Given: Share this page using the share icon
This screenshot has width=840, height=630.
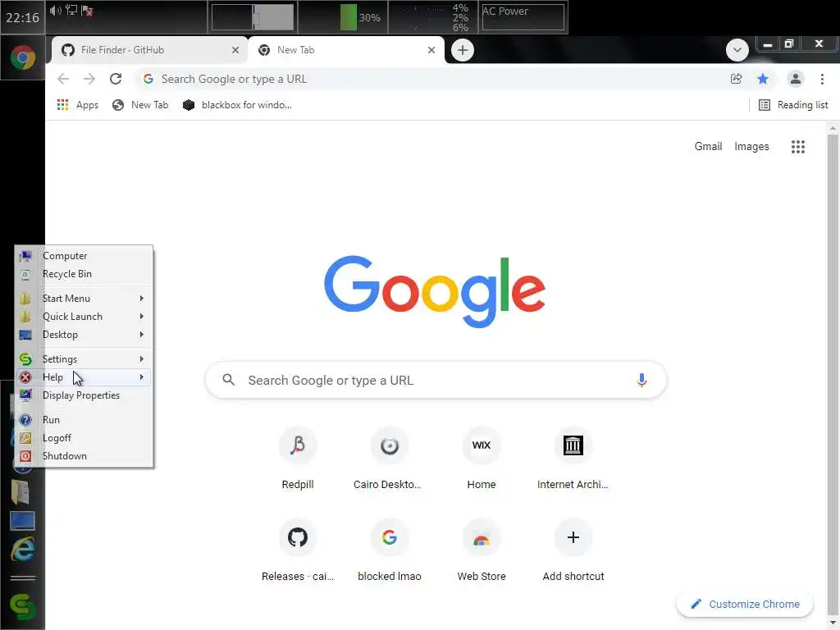Looking at the screenshot, I should [736, 80].
